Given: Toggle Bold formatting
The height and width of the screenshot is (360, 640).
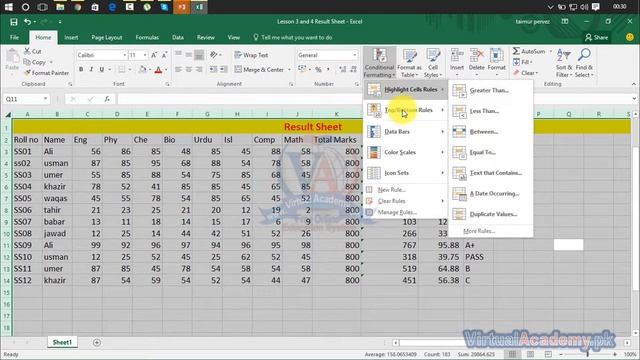Looking at the screenshot, I should [x=81, y=69].
